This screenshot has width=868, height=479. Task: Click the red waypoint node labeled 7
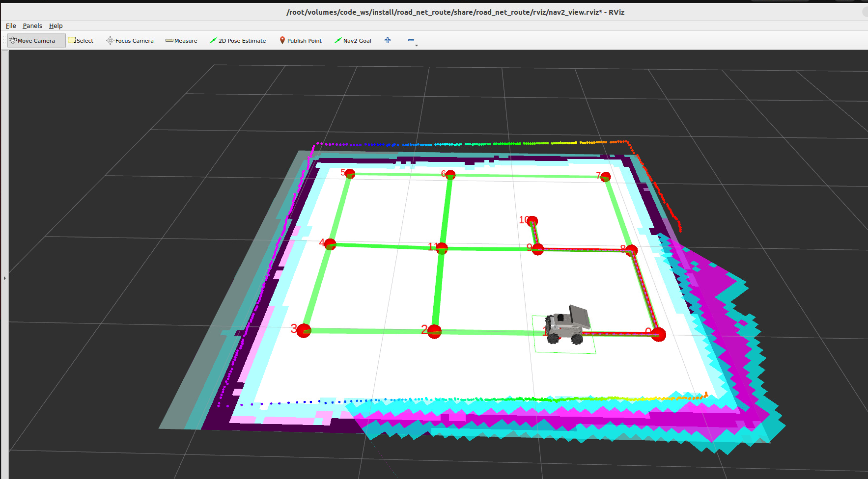click(606, 177)
